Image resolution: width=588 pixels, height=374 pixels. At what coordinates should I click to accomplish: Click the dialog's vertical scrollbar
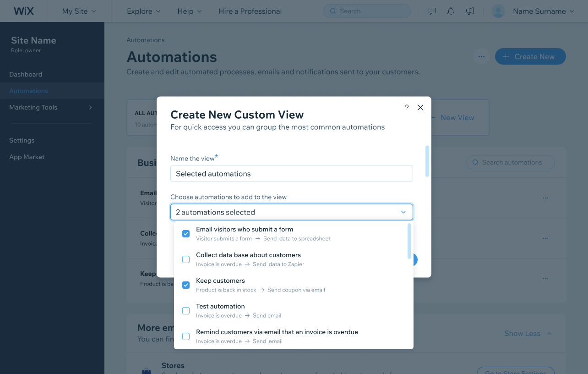(x=427, y=161)
